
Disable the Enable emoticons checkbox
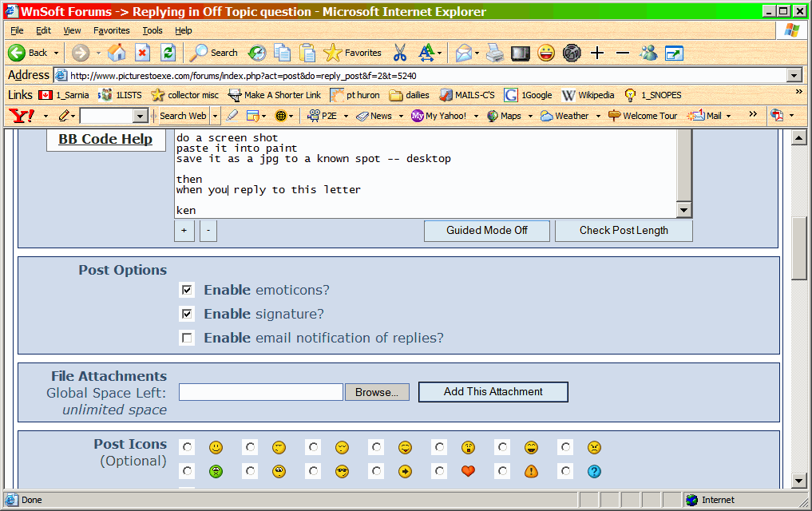coord(187,290)
